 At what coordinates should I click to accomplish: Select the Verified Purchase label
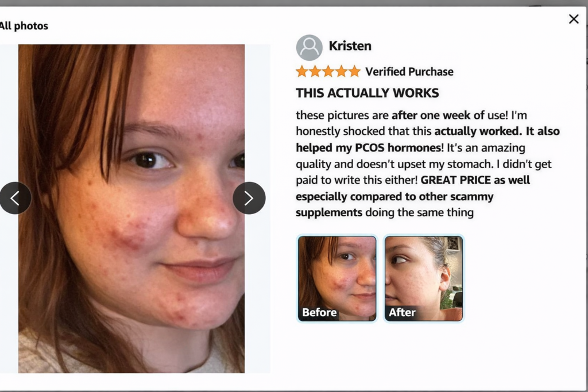(x=409, y=72)
